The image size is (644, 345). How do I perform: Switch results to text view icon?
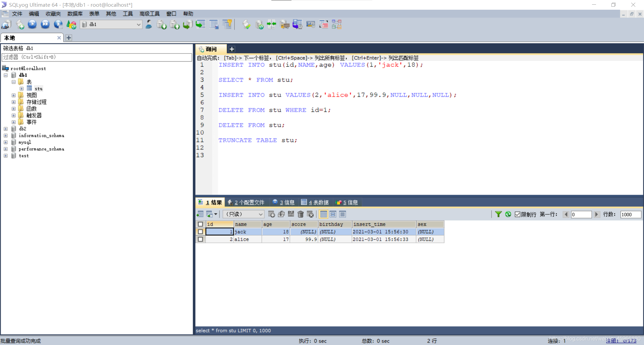pyautogui.click(x=342, y=214)
